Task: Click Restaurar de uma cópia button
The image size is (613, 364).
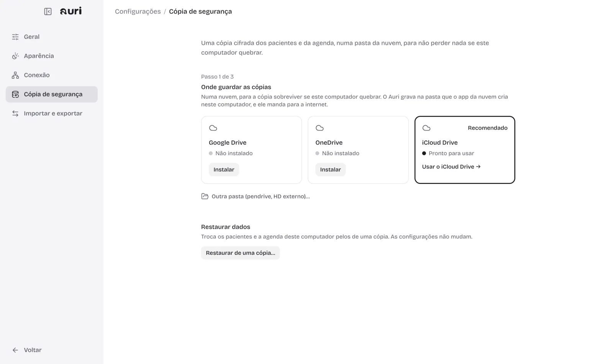Action: [240, 253]
